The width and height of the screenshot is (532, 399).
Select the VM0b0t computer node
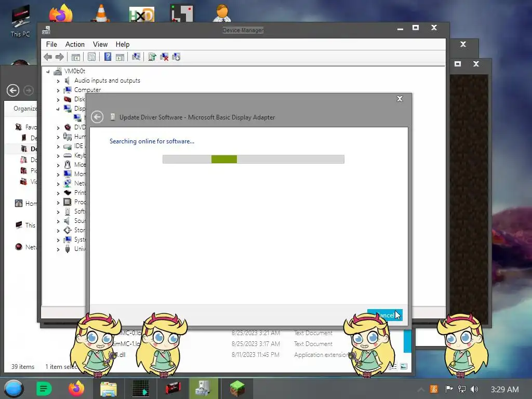point(75,71)
